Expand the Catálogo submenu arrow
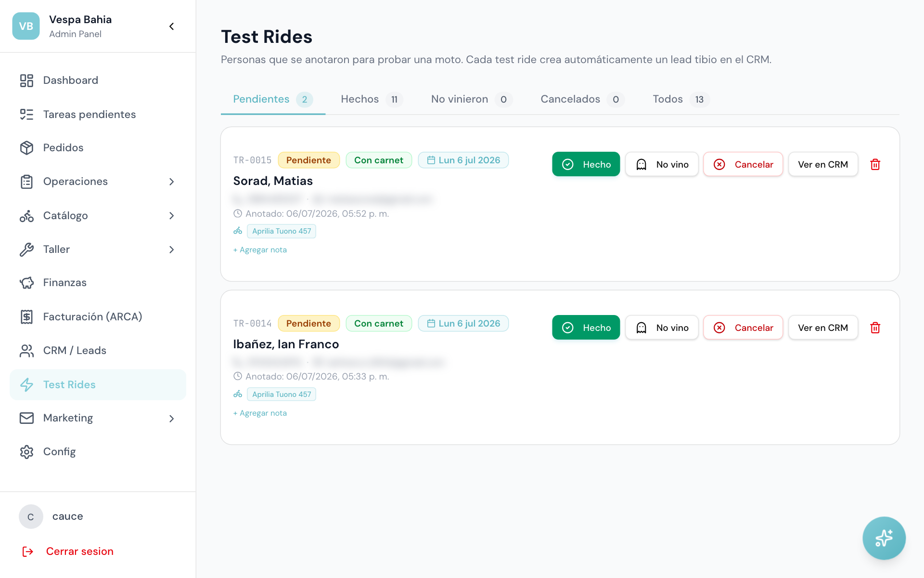 coord(172,216)
